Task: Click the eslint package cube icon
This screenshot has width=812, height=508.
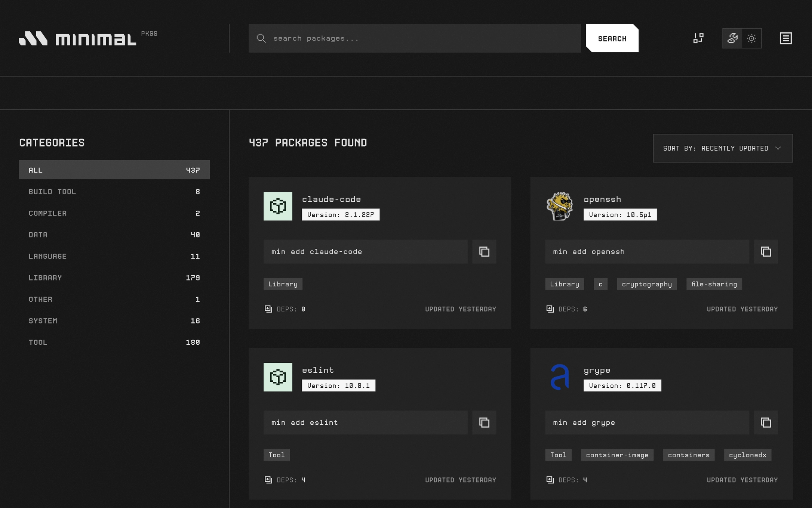Action: [x=278, y=377]
